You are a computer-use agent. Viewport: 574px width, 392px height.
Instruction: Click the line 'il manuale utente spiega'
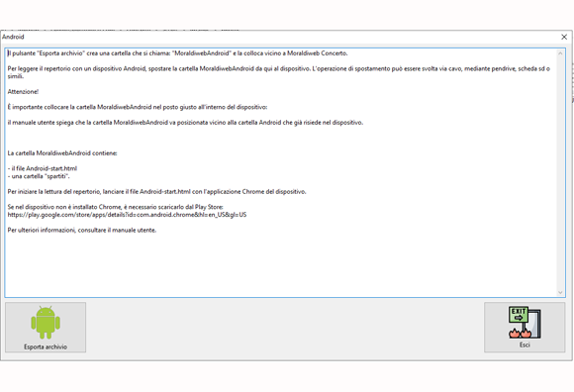185,123
